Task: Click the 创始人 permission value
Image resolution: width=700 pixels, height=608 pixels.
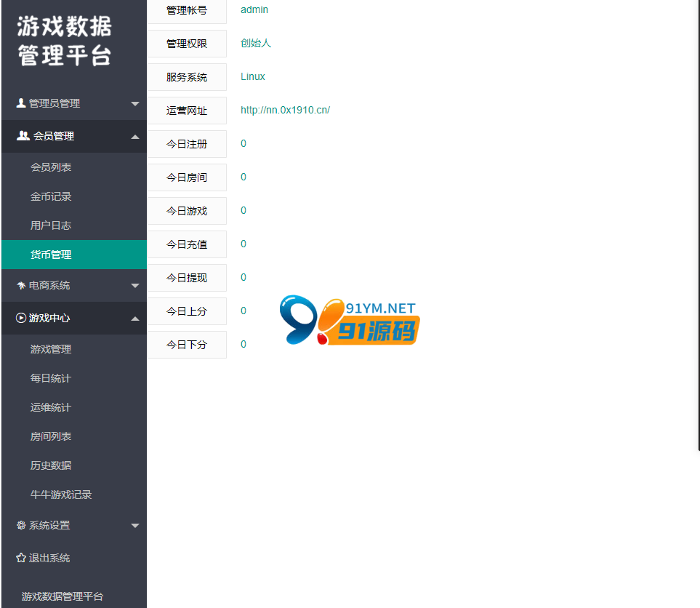Action: (256, 43)
